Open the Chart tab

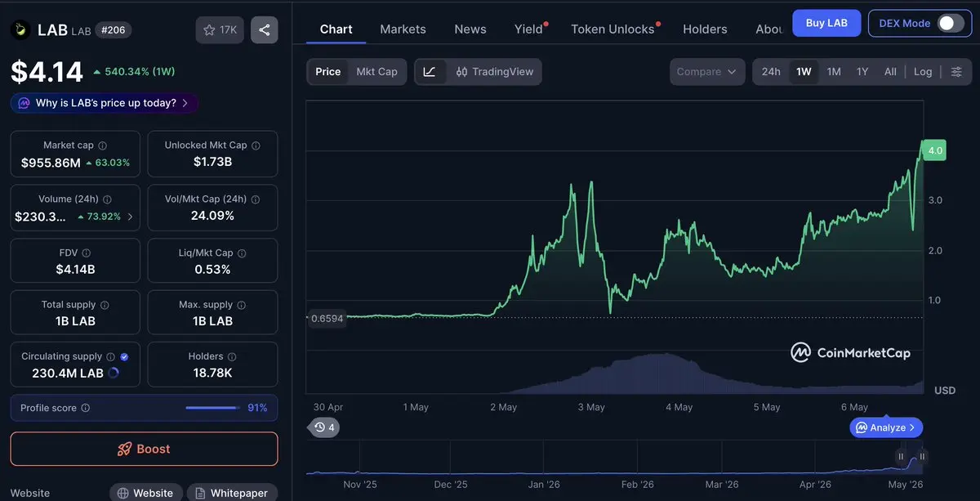pyautogui.click(x=336, y=29)
